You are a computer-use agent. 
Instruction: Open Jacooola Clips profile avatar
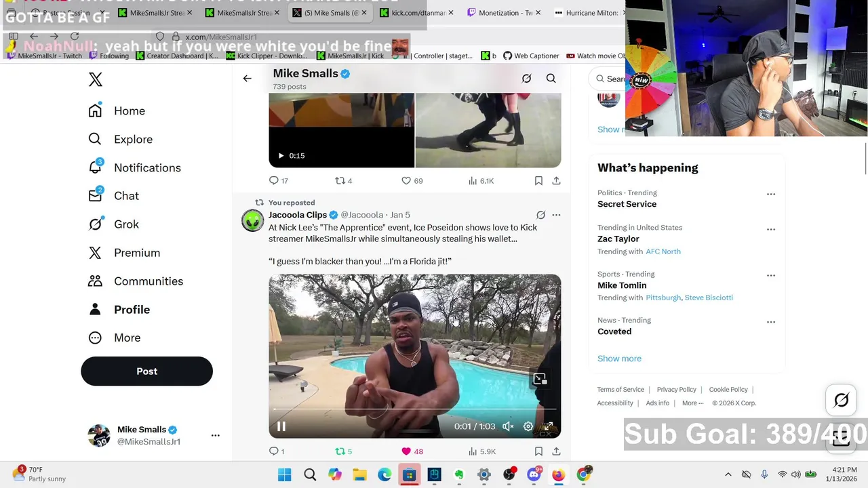(252, 221)
